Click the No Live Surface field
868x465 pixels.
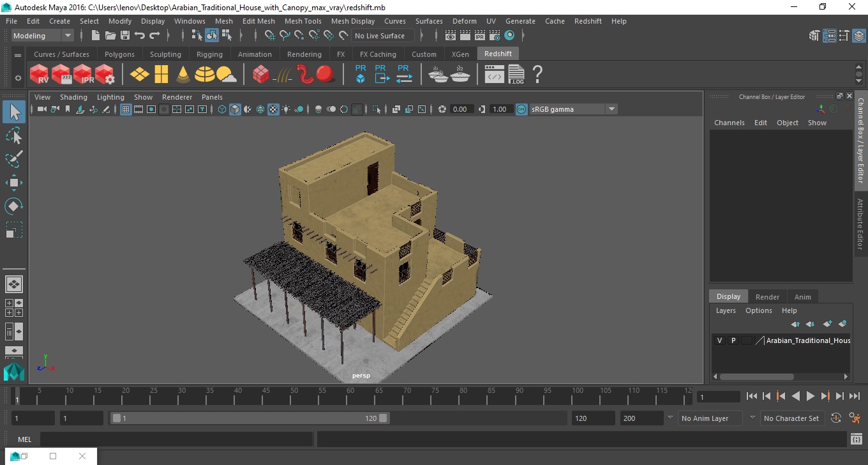(x=382, y=36)
